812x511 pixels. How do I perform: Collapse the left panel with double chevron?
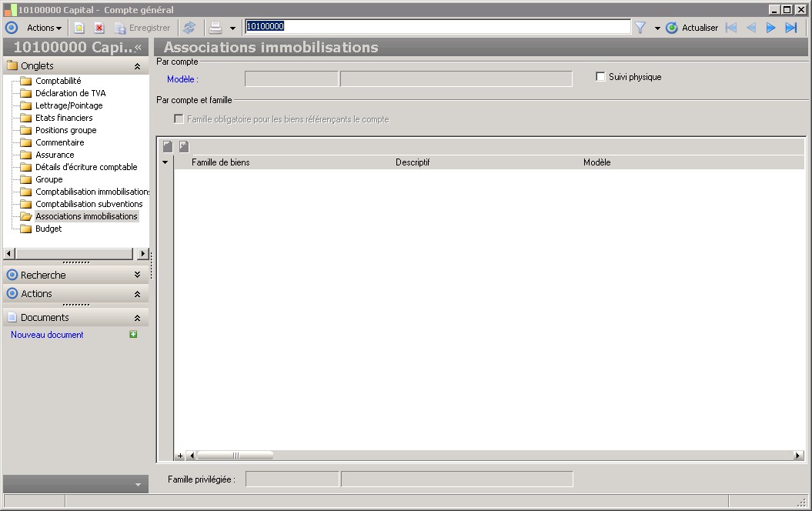[138, 47]
